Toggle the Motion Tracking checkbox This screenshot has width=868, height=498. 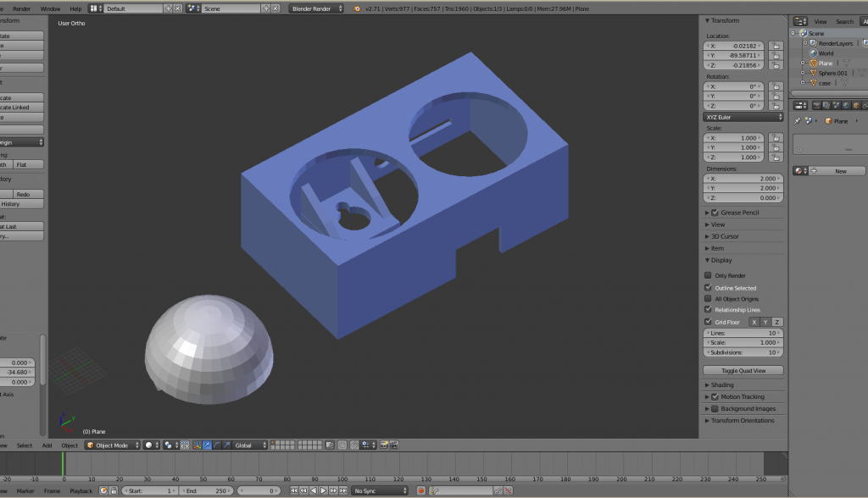pyautogui.click(x=715, y=396)
